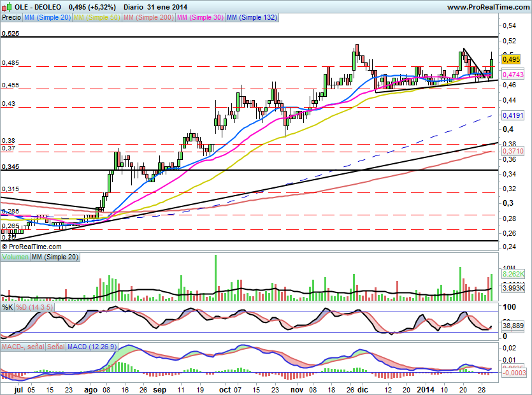Click the MM (Simple 50) indicator label
532x395 pixels.
[x=96, y=18]
